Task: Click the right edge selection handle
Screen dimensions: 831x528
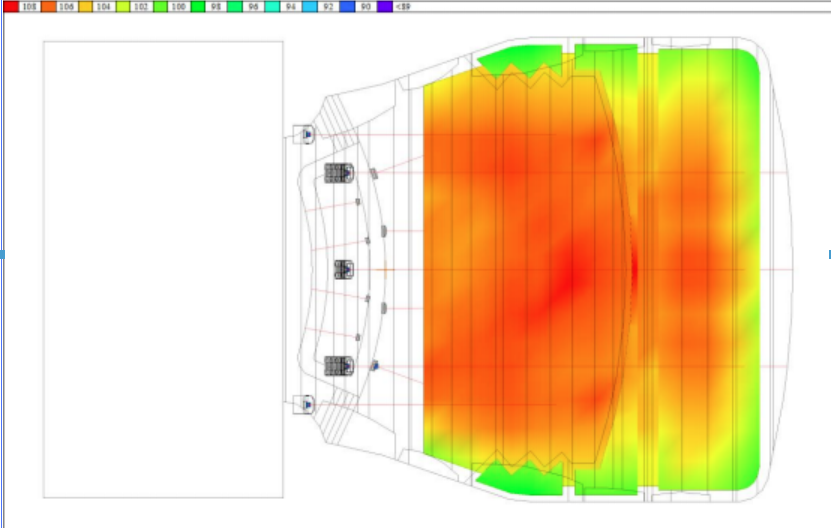Action: coord(828,254)
